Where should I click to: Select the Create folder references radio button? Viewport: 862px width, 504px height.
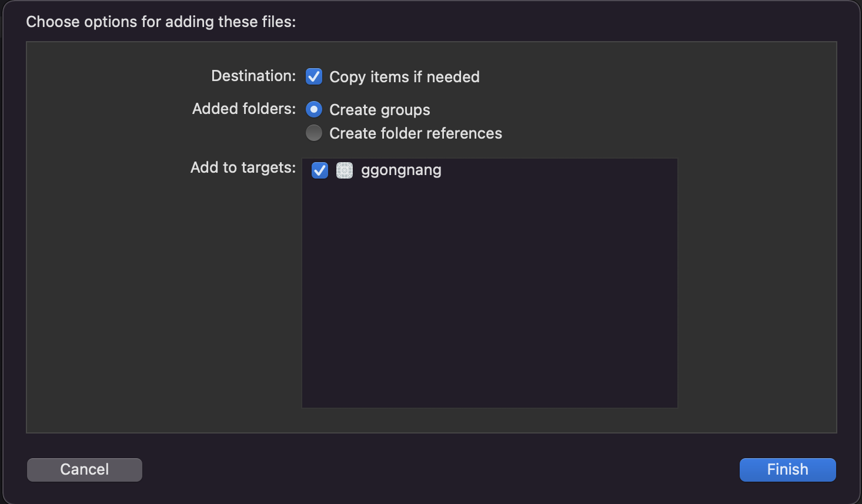tap(314, 133)
